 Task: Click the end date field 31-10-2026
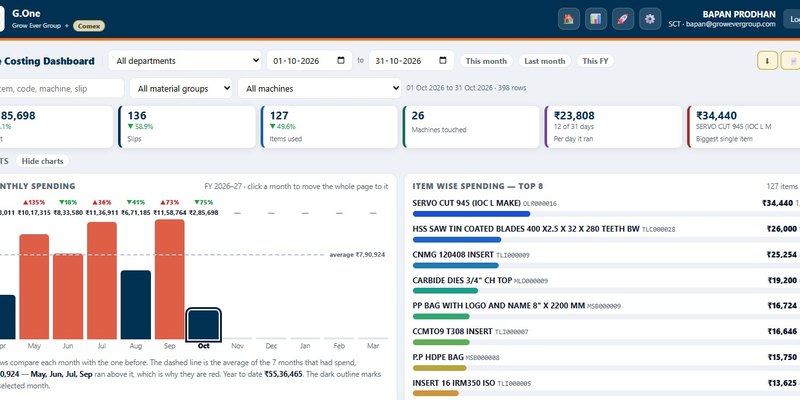(411, 61)
